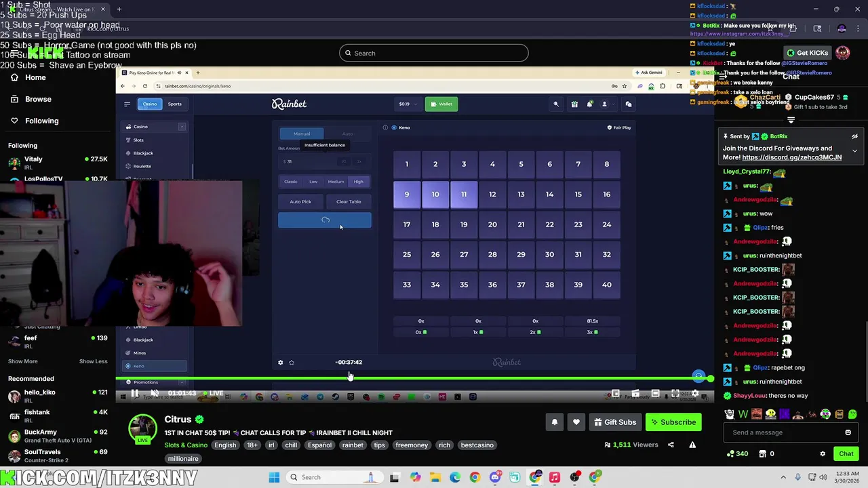Image resolution: width=868 pixels, height=488 pixels.
Task: Click the Send a message box
Action: click(789, 432)
